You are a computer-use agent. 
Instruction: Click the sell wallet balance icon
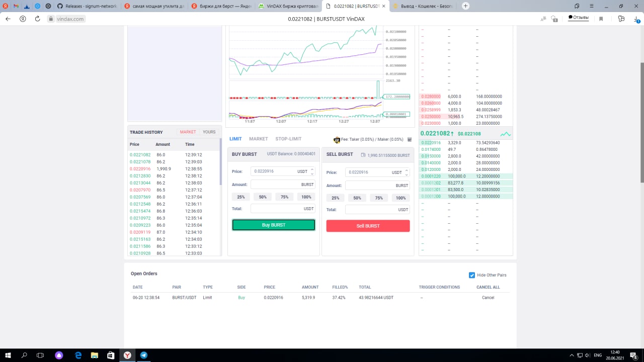pos(363,155)
